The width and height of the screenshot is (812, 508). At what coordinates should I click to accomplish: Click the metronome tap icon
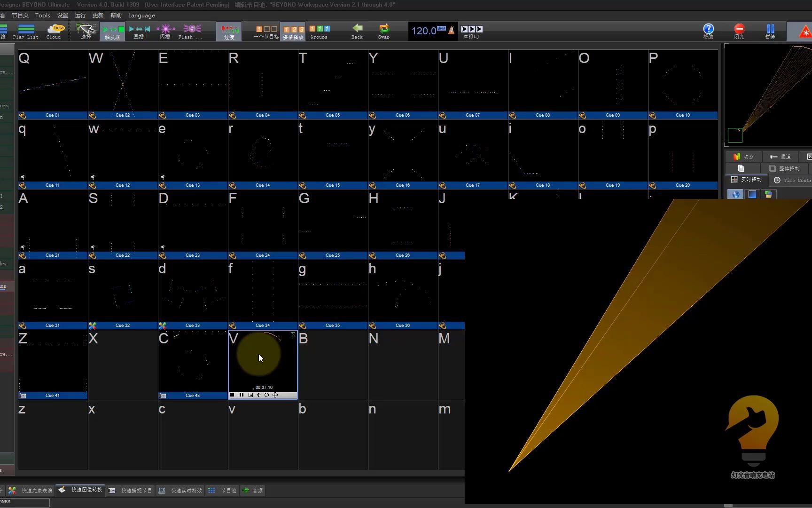pos(451,31)
